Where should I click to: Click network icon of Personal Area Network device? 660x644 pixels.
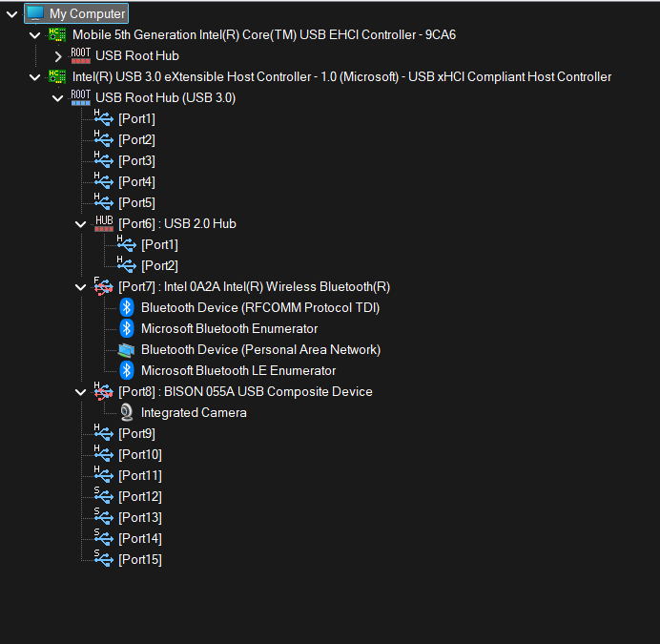(126, 349)
